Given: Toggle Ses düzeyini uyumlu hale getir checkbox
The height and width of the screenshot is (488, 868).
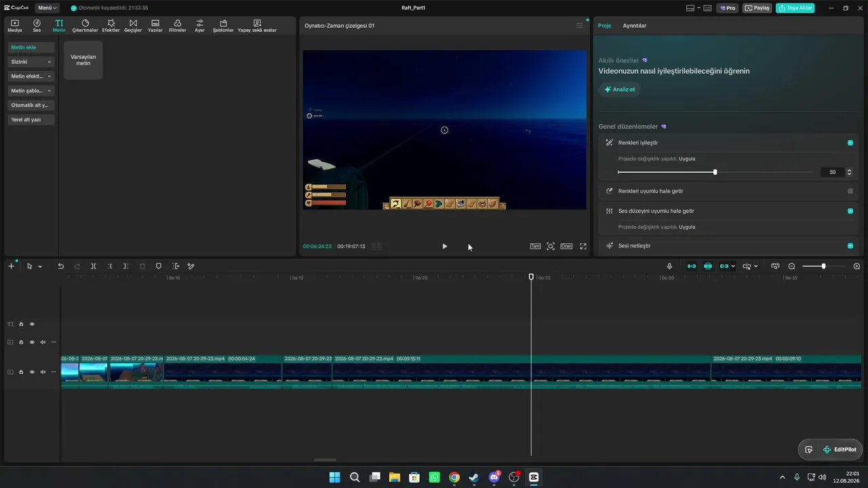Looking at the screenshot, I should [x=850, y=211].
